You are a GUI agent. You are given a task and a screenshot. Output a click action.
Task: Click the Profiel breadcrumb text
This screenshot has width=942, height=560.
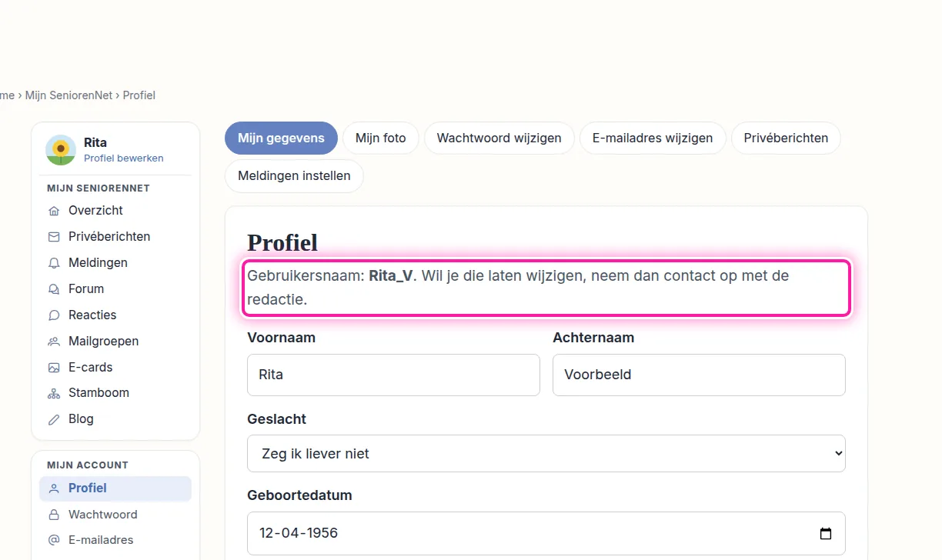pyautogui.click(x=139, y=95)
